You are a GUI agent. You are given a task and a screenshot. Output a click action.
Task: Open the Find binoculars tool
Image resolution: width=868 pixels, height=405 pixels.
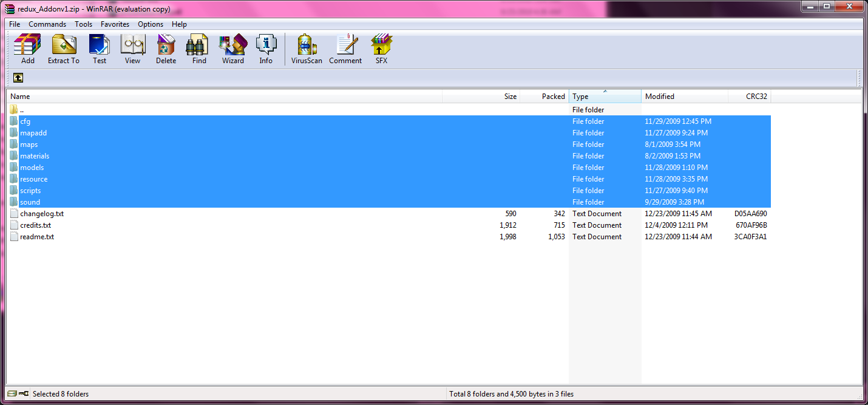[x=199, y=49]
